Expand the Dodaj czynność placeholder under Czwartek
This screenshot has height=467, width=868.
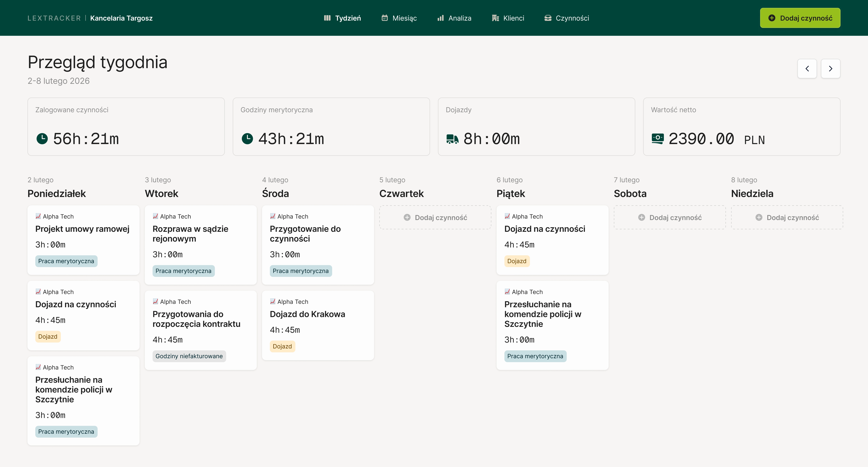(435, 217)
